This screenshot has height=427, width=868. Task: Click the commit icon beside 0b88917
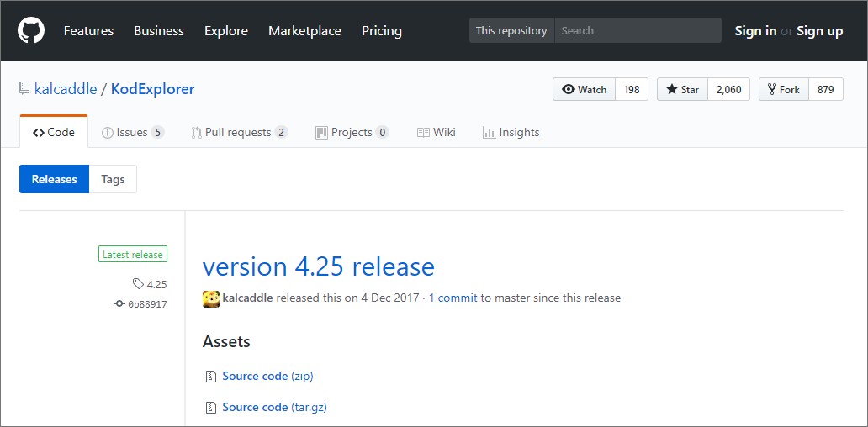point(119,303)
